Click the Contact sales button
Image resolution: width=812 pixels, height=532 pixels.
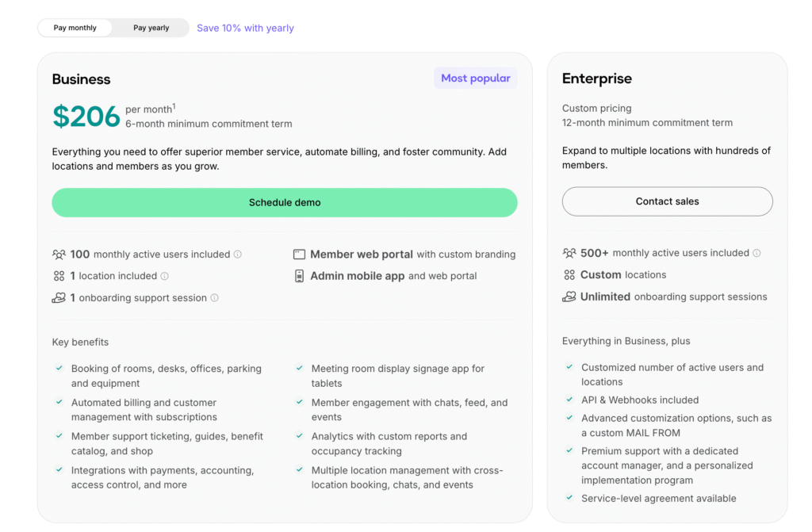pos(667,201)
